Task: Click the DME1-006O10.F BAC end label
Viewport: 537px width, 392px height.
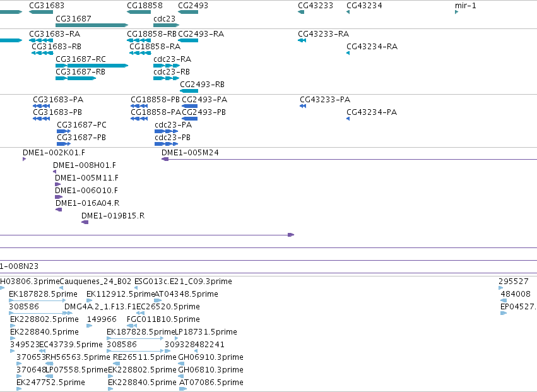Action: tap(86, 191)
